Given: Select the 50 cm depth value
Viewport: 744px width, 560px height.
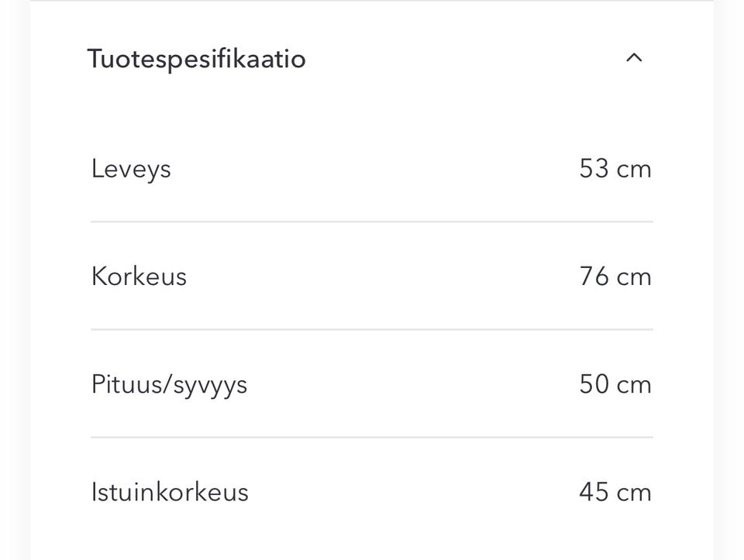Looking at the screenshot, I should click(x=616, y=384).
